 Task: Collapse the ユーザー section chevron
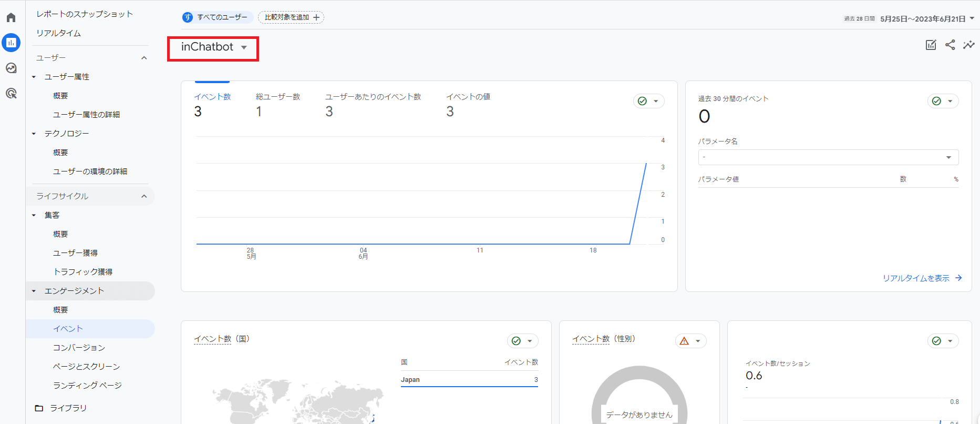pos(144,58)
